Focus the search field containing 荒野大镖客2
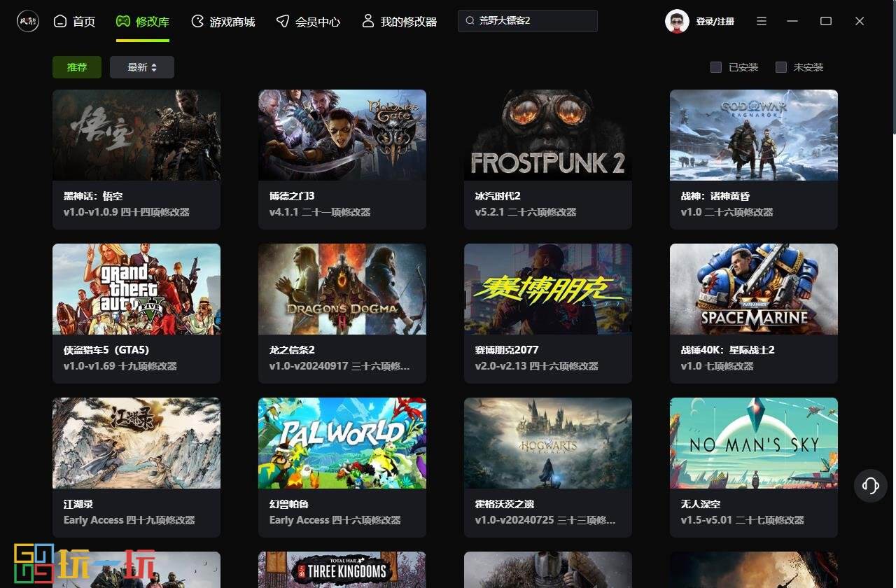Viewport: 896px width, 588px height. coord(533,21)
